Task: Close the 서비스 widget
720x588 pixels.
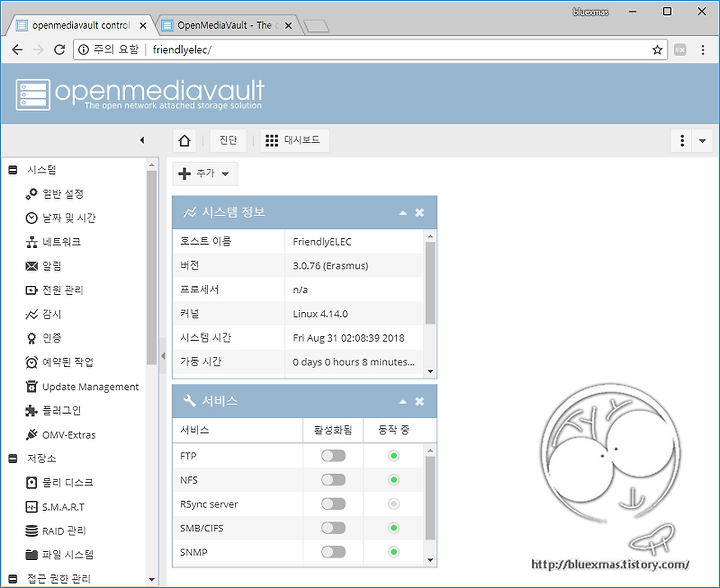Action: pos(419,402)
